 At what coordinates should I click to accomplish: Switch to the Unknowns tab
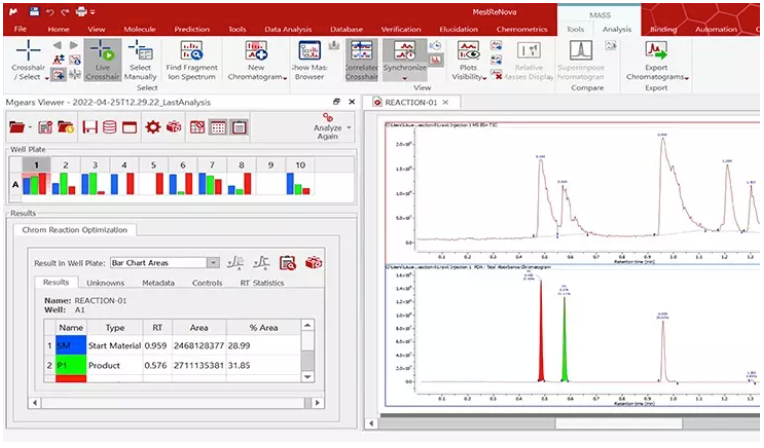pos(104,283)
